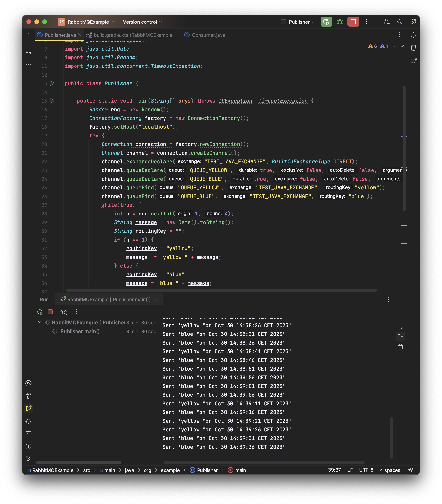The width and height of the screenshot is (442, 504).
Task: Open the Debug tool window bug icon in sidebar
Action: pyautogui.click(x=28, y=421)
